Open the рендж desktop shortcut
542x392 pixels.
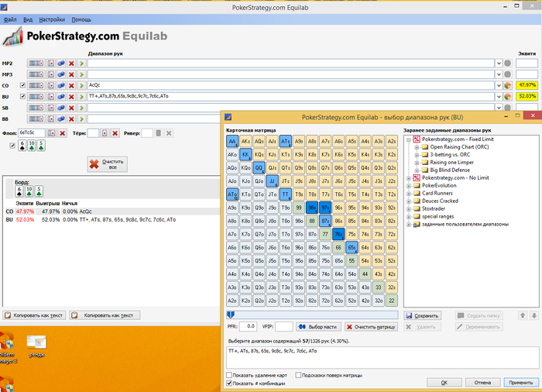pos(36,346)
